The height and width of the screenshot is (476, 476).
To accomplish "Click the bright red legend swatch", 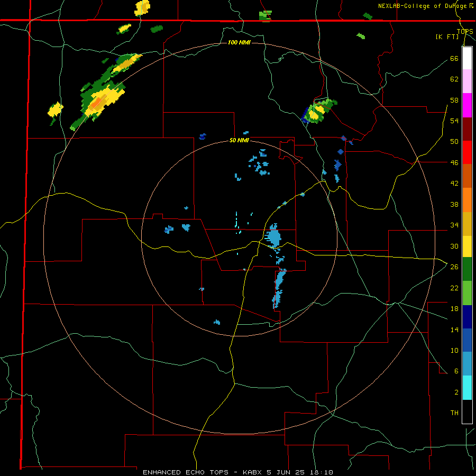I will point(467,152).
